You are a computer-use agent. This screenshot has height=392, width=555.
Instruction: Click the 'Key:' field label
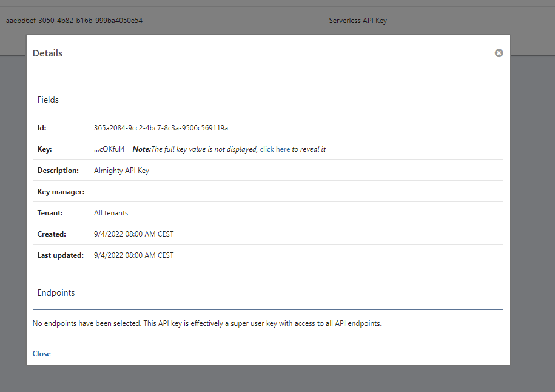45,149
